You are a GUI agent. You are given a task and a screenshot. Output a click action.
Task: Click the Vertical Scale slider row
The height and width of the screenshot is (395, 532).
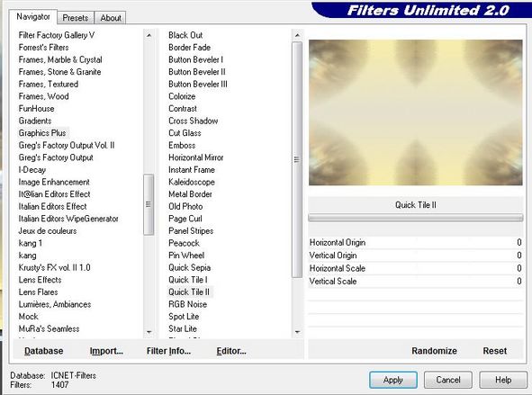[415, 281]
